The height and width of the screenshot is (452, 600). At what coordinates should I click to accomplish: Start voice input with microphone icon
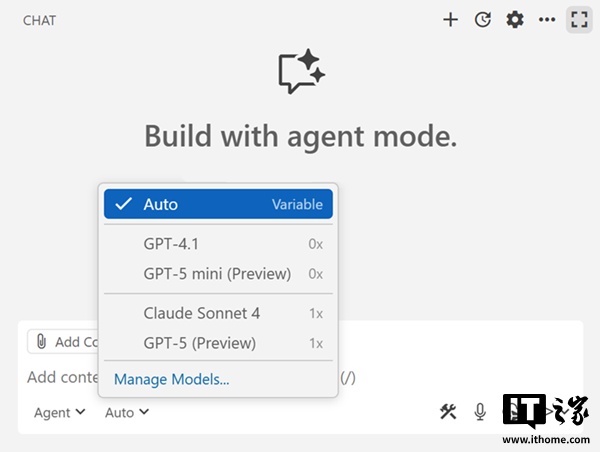click(x=480, y=411)
